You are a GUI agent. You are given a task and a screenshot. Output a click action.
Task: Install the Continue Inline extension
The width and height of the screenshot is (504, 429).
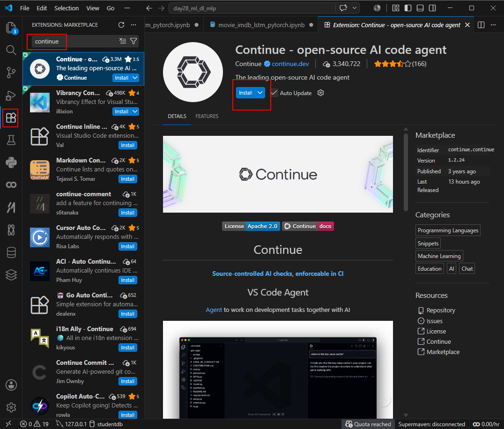[127, 145]
